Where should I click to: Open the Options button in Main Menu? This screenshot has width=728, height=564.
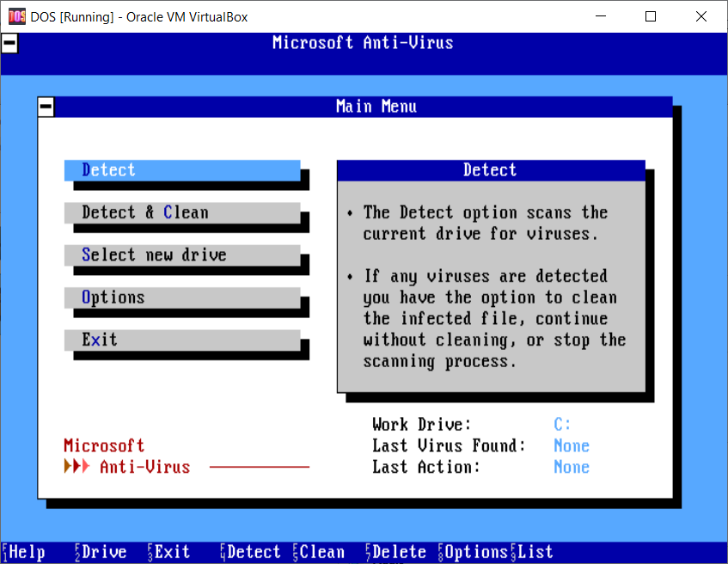coord(182,297)
